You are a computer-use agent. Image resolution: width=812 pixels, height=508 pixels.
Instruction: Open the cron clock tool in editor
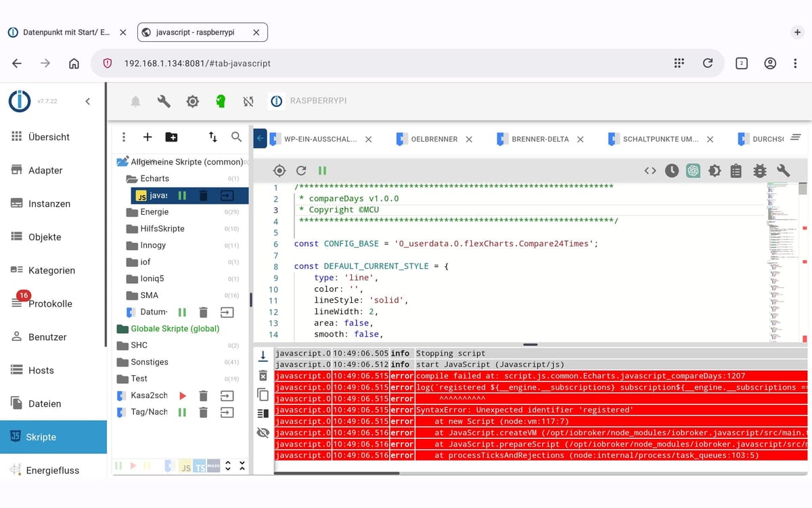[x=671, y=171]
